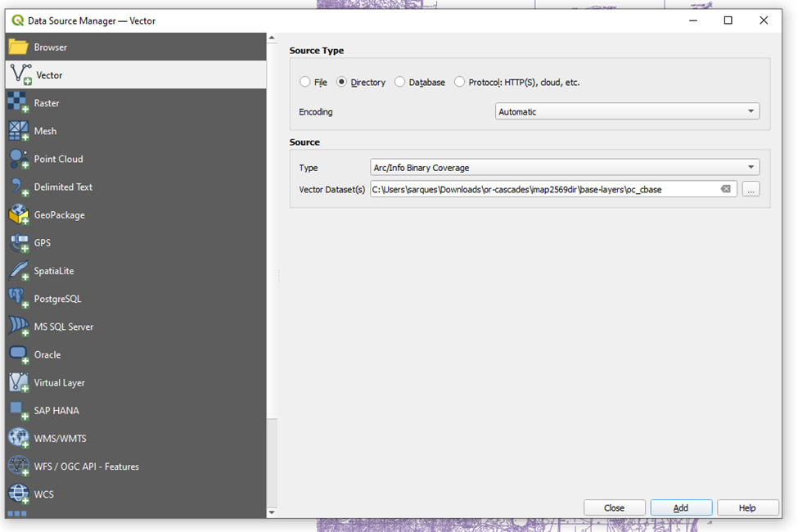The height and width of the screenshot is (532, 798).
Task: Switch to the SpatiaLite tab label
Action: (x=54, y=271)
